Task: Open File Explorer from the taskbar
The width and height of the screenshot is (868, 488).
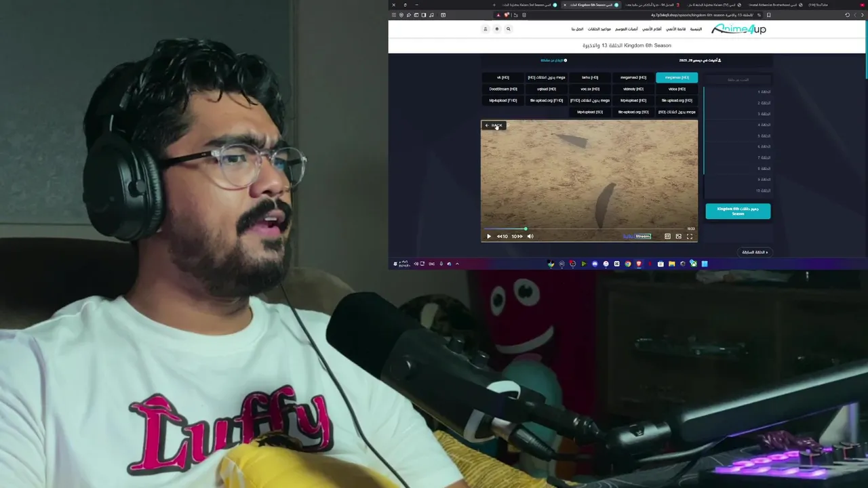Action: pyautogui.click(x=671, y=264)
